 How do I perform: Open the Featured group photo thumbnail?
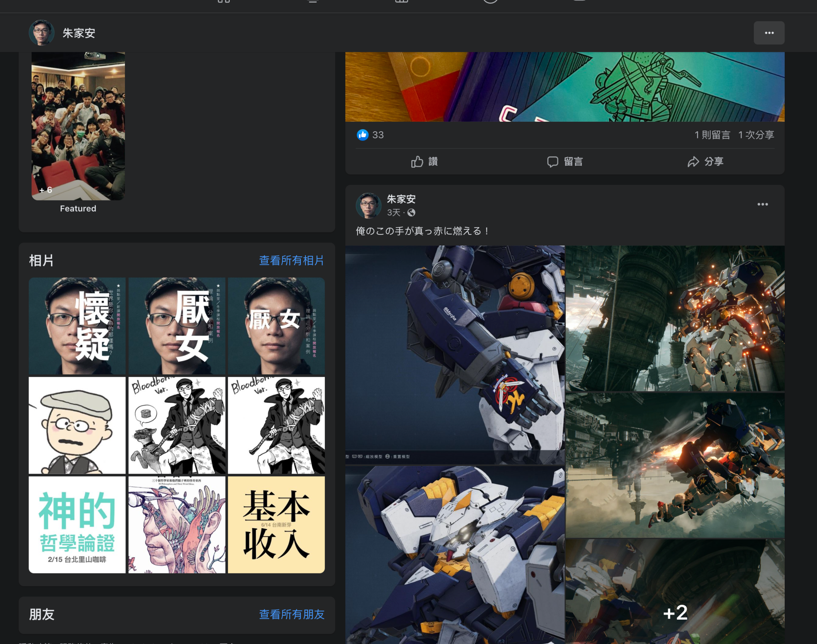(78, 126)
